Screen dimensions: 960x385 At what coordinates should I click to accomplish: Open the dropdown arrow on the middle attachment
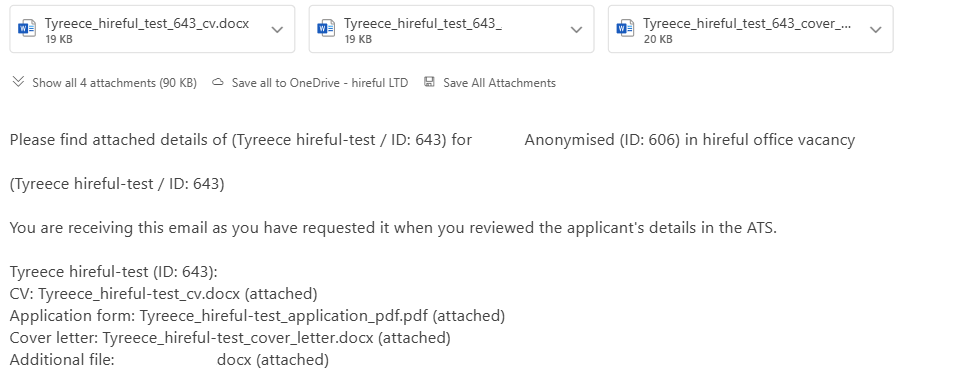(576, 29)
